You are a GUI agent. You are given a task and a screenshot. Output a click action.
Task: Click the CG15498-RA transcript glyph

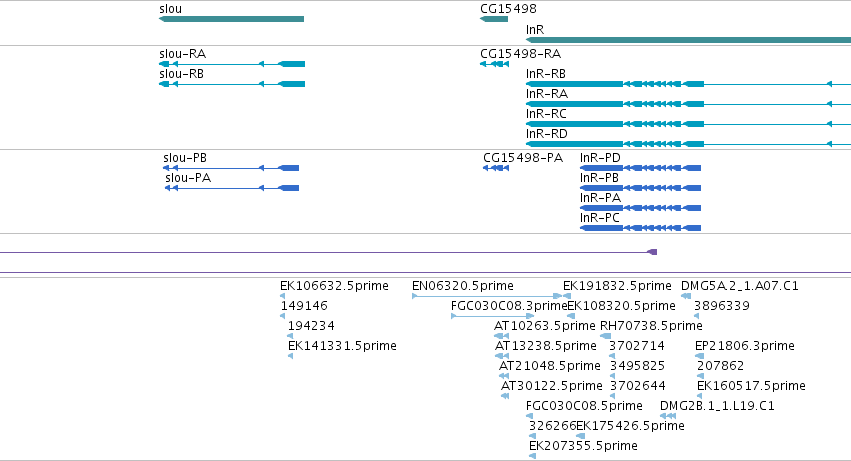494,64
